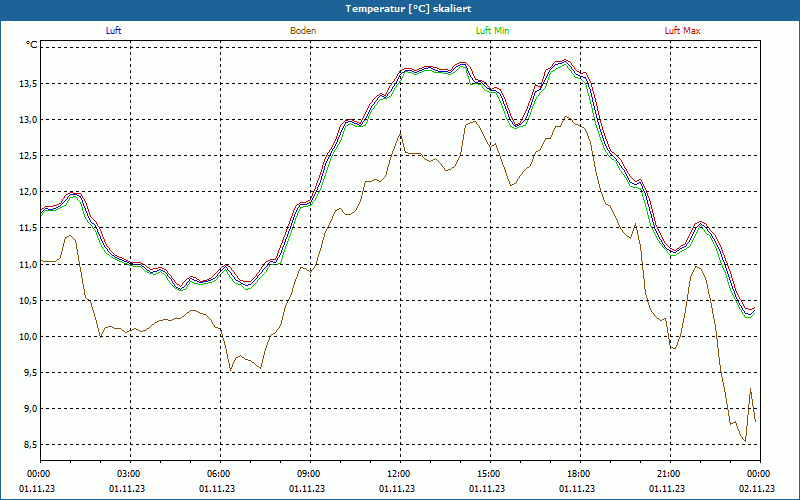Click the Luft Min legend label
Screen dimensions: 800x500
[x=492, y=31]
